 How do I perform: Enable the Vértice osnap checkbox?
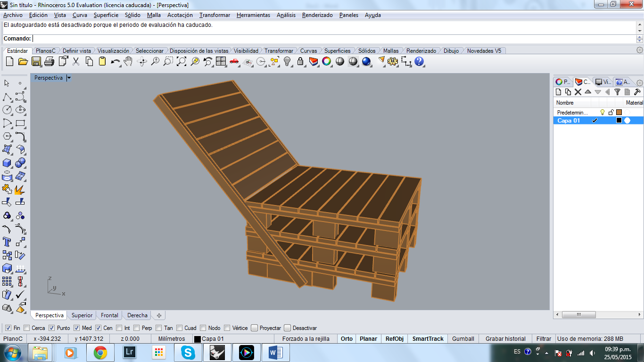tap(227, 328)
